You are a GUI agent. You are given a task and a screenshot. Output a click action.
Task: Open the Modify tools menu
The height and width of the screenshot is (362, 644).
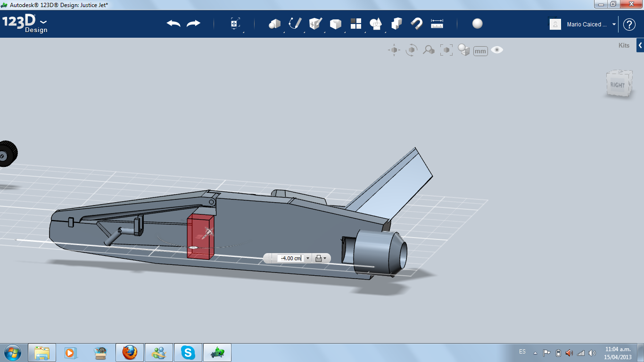[x=336, y=24]
